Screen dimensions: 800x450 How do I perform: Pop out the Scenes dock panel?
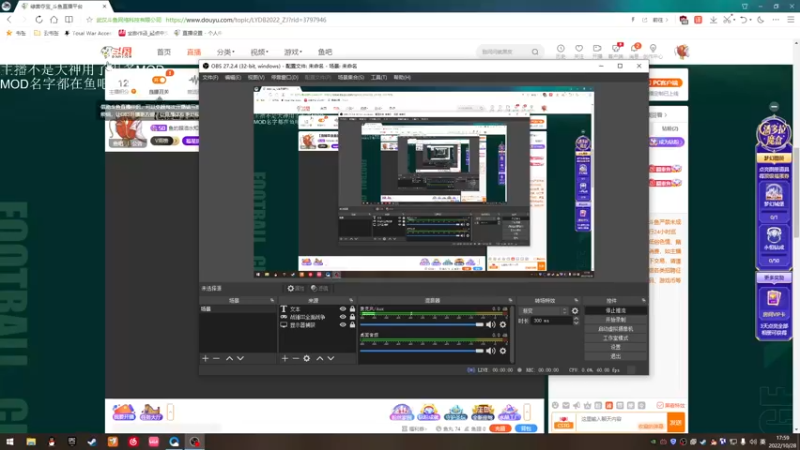272,301
